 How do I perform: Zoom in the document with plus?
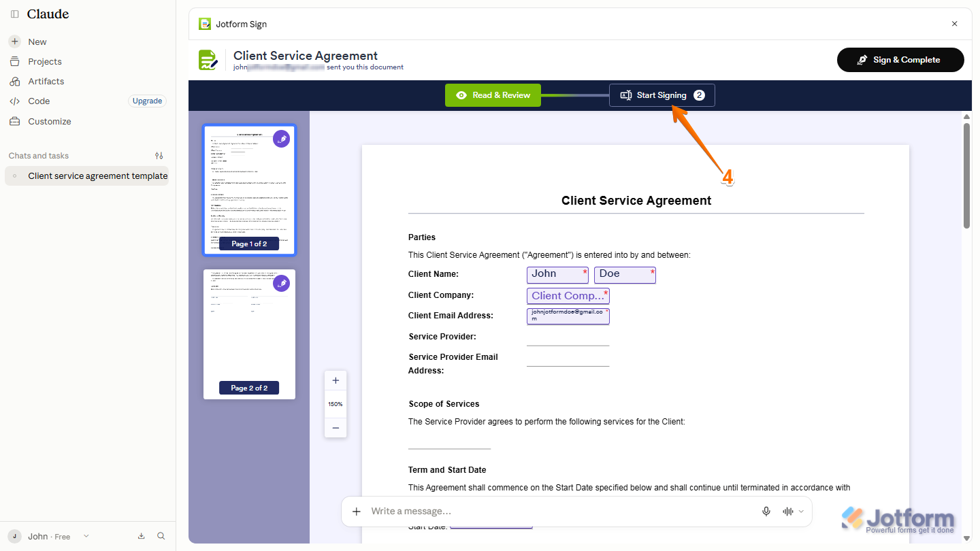[x=336, y=381]
